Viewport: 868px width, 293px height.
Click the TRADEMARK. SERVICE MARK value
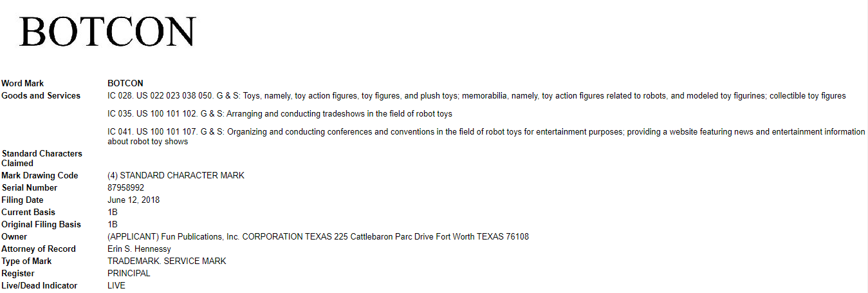coord(167,261)
